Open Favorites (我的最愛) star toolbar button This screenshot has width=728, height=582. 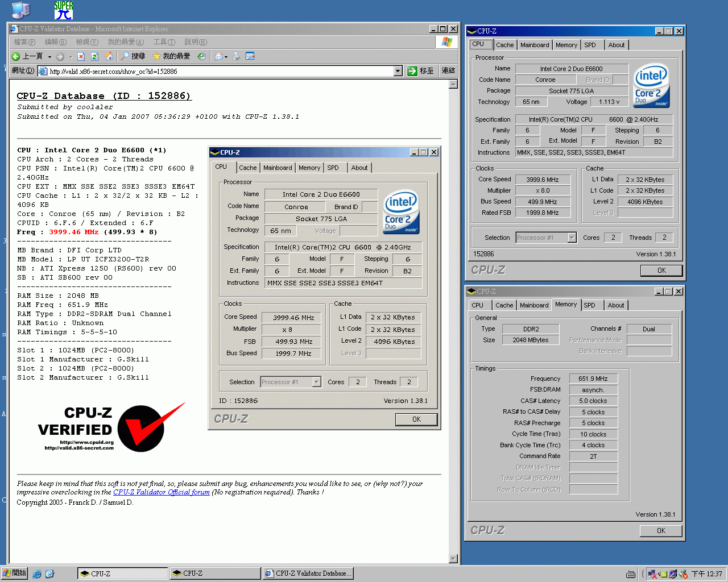point(171,56)
